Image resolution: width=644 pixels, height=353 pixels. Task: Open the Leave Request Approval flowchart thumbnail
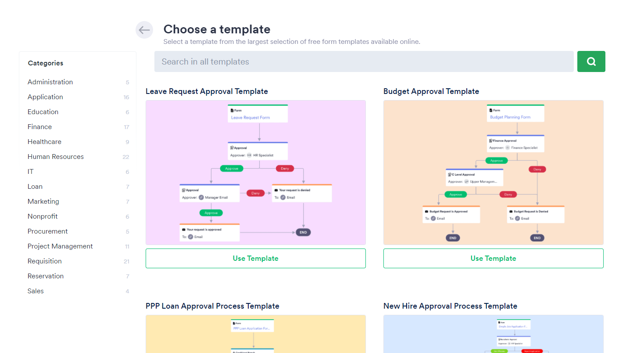pyautogui.click(x=256, y=173)
